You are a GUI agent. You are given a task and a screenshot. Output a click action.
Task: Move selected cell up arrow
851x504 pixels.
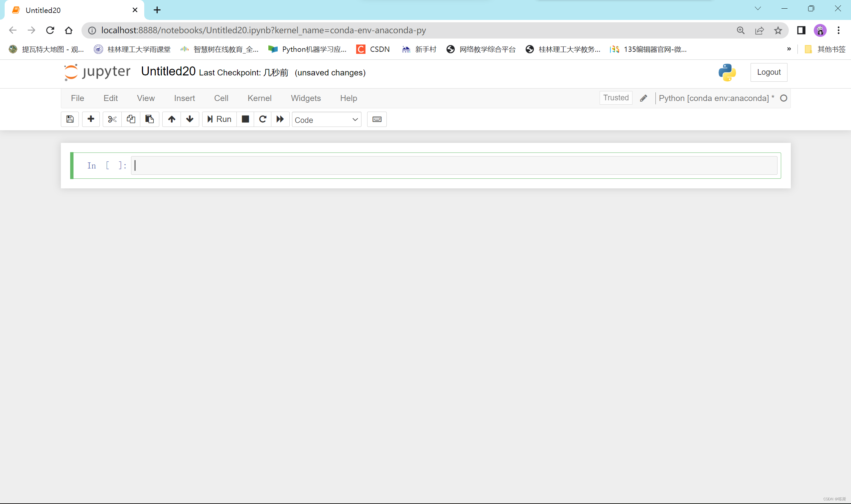click(x=172, y=119)
